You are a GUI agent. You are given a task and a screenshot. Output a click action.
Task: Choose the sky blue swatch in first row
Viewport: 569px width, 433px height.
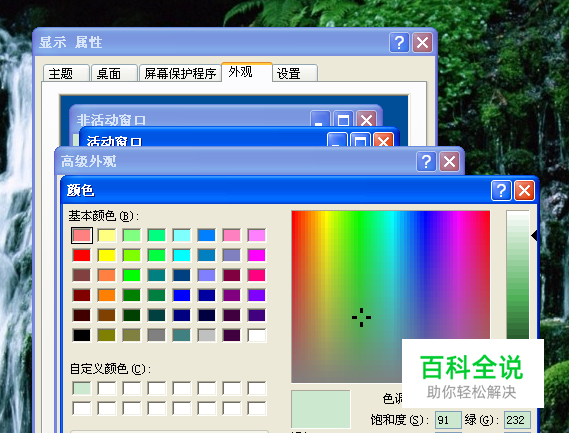coord(206,235)
